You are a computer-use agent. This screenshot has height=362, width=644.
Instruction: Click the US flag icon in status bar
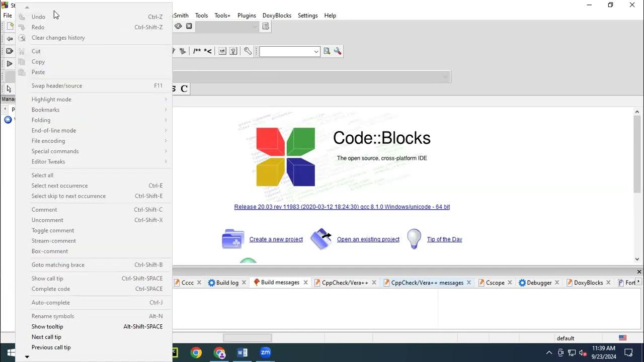(x=622, y=338)
